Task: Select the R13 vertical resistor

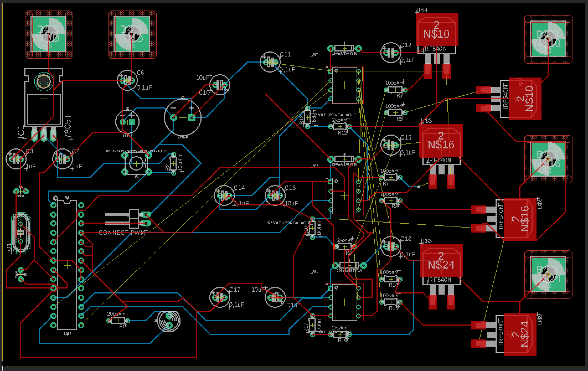Action: (x=307, y=117)
